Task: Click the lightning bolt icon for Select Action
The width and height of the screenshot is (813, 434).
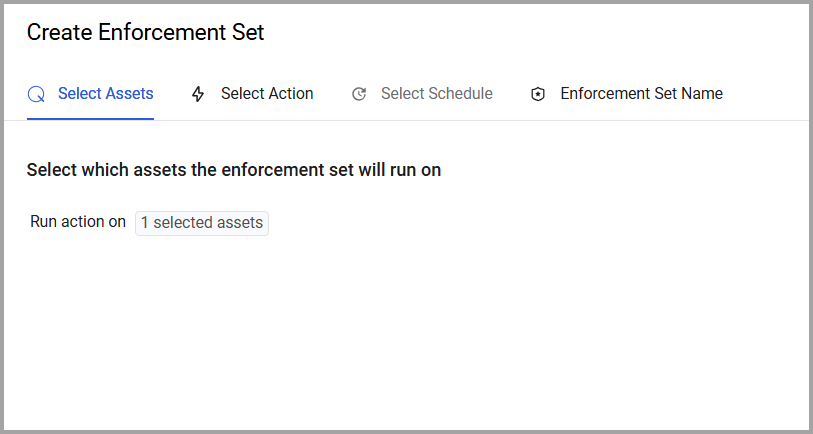Action: click(198, 94)
